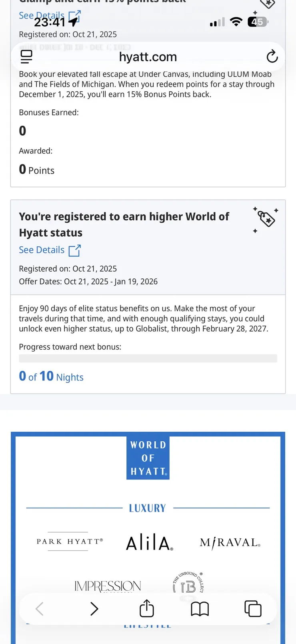This screenshot has width=296, height=644.
Task: Tap the hyatt.com address field
Action: [148, 57]
